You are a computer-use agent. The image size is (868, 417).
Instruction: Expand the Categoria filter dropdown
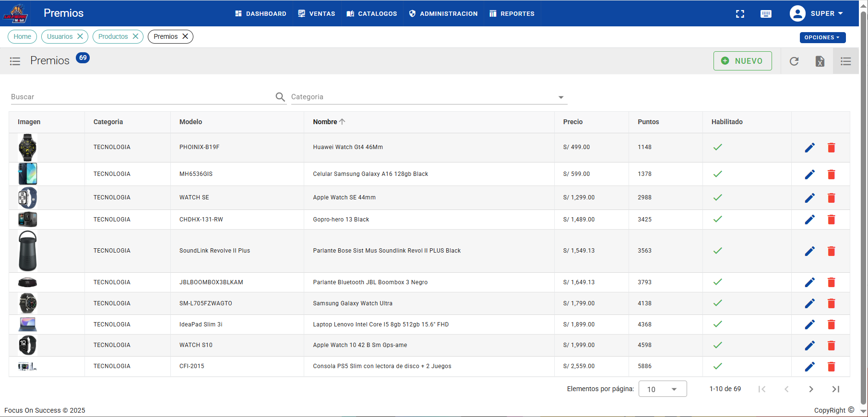tap(560, 97)
